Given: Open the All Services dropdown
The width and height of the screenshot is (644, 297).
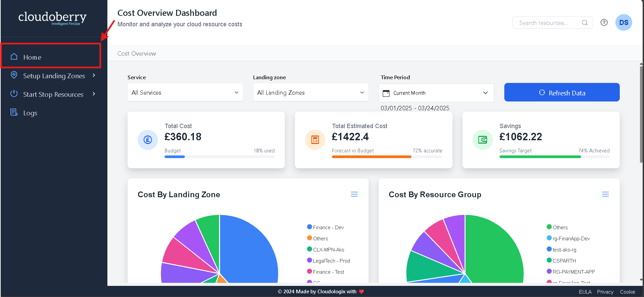Looking at the screenshot, I should pos(185,92).
